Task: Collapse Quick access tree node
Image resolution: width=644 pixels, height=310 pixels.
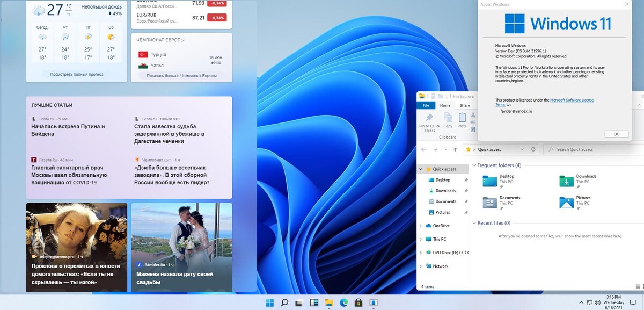Action: [x=421, y=169]
